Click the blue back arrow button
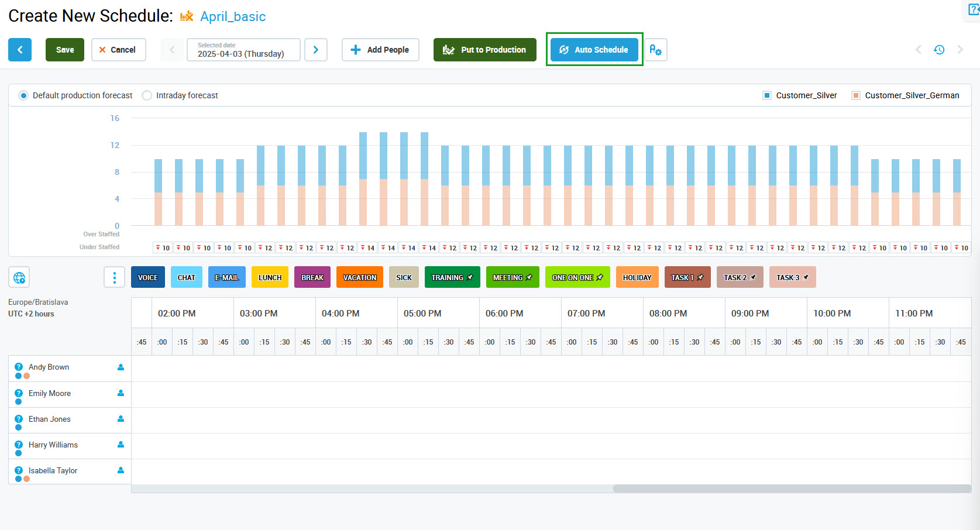 click(20, 50)
